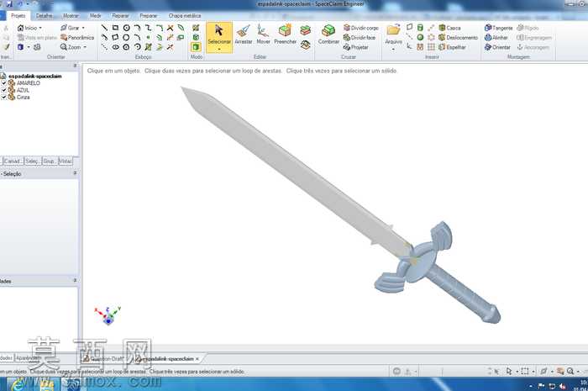Viewport: 588px width, 391px height.
Task: Apply Tangente assembly condition
Action: (498, 28)
